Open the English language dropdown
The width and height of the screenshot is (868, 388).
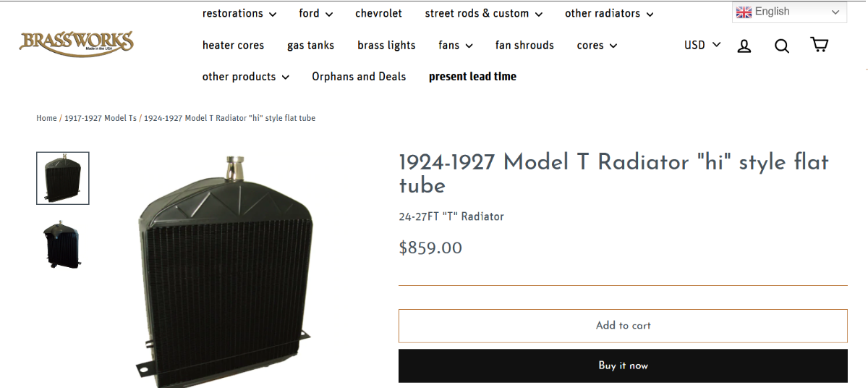(788, 12)
